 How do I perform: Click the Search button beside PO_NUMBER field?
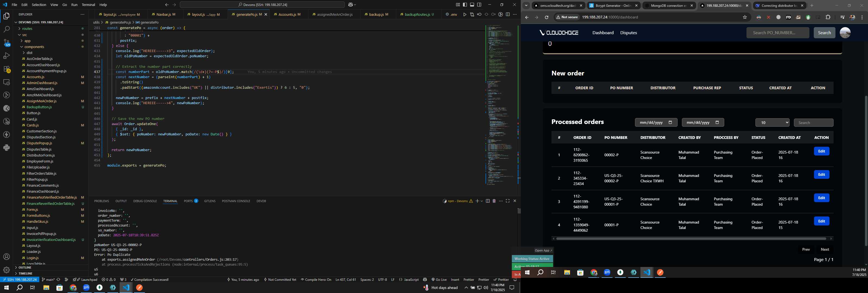tap(824, 33)
